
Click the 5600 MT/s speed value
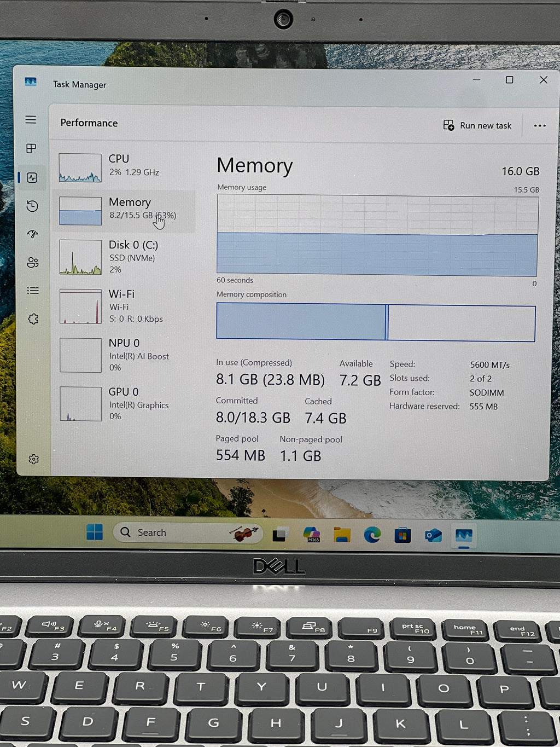(489, 365)
